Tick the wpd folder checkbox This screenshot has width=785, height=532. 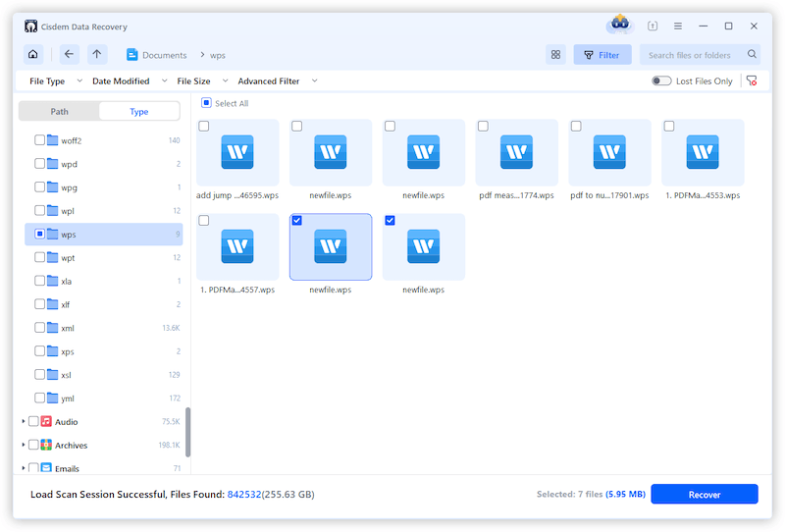39,163
